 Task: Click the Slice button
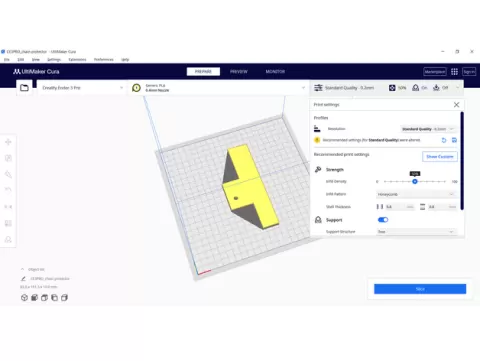420,289
